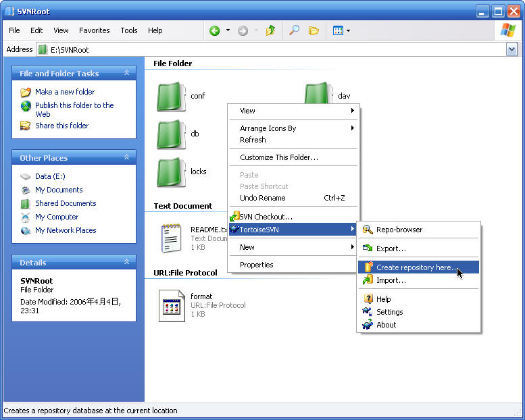Click the Folders toolbar icon
The width and height of the screenshot is (525, 420).
[x=314, y=30]
